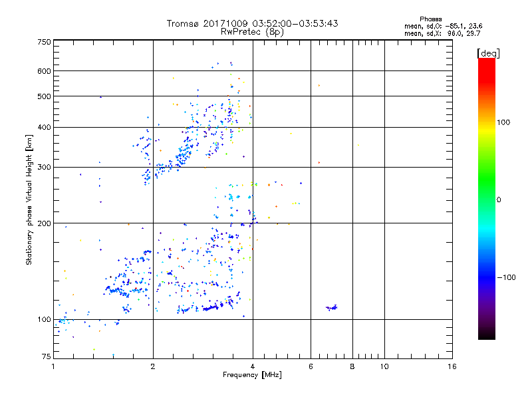Click y-axis tick label '75'
The height and width of the screenshot is (399, 532).
[46, 356]
